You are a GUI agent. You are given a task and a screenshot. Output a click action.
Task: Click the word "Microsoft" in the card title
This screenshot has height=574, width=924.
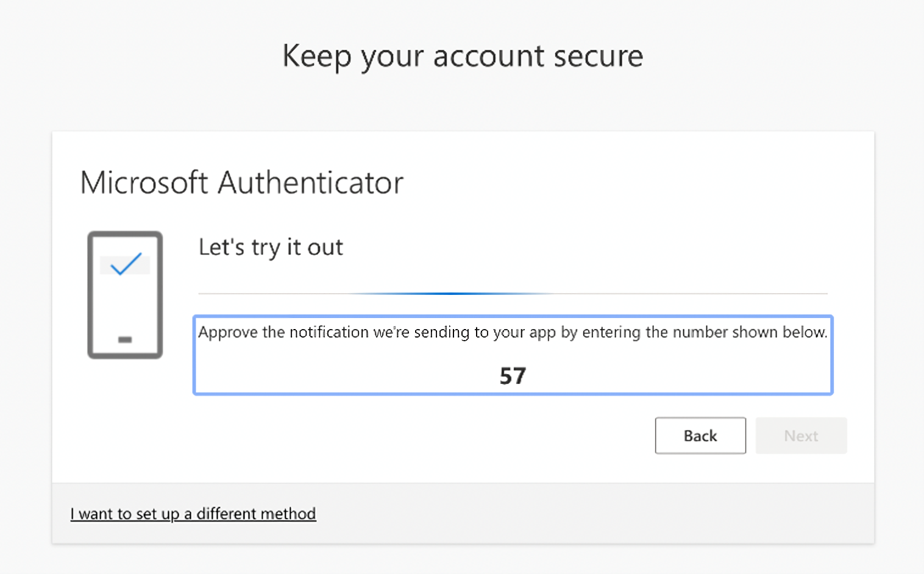click(144, 183)
